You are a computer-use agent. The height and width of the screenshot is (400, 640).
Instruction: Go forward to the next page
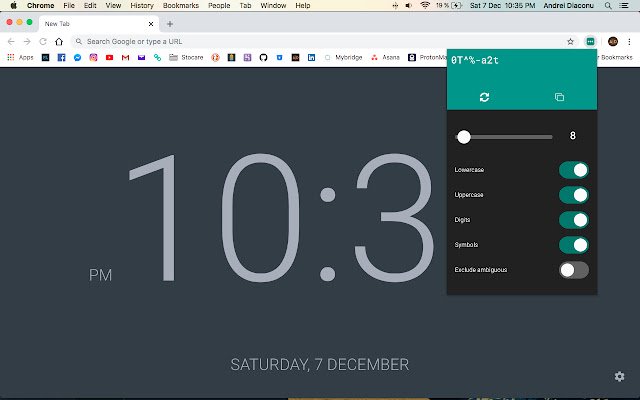click(x=27, y=41)
